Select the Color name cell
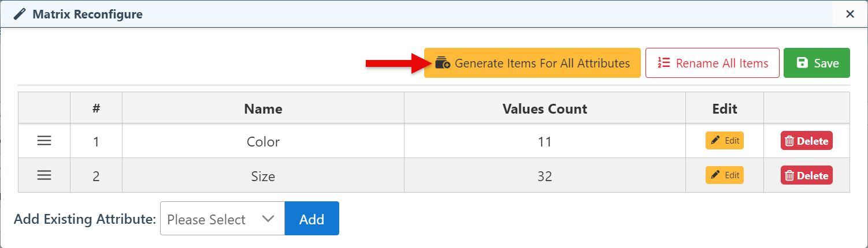This screenshot has width=868, height=248. [x=263, y=141]
